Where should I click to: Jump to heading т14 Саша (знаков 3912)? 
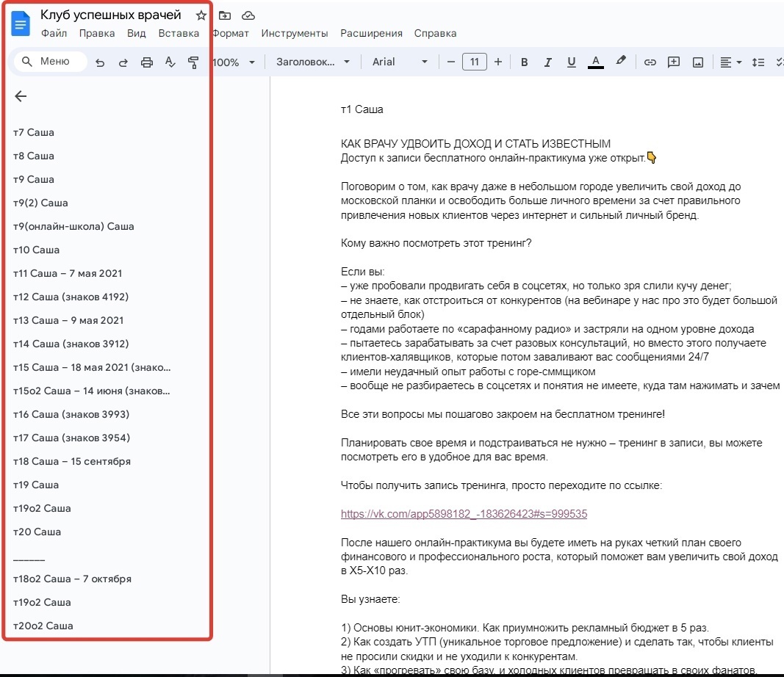coord(71,344)
